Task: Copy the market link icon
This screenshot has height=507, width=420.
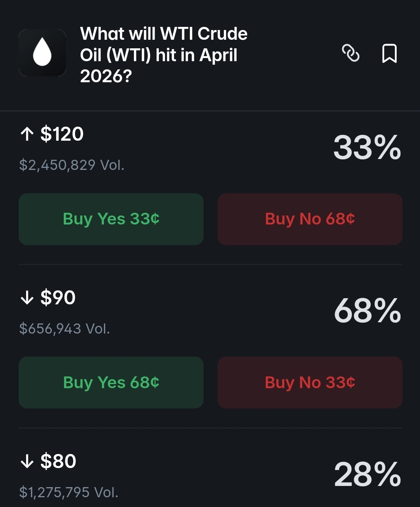Action: click(350, 53)
